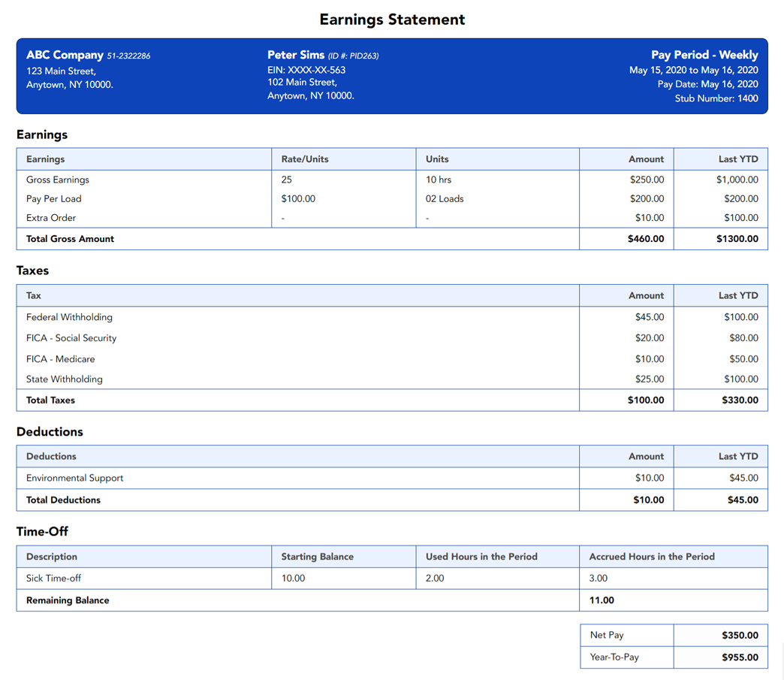Click the Total Deductions amount
The image size is (784, 680).
tap(647, 500)
